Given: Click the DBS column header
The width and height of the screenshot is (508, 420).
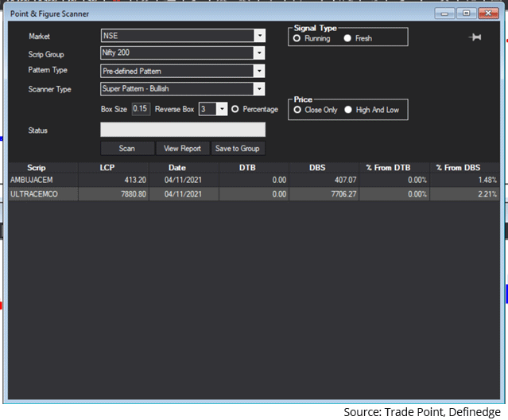Looking at the screenshot, I should pos(324,168).
